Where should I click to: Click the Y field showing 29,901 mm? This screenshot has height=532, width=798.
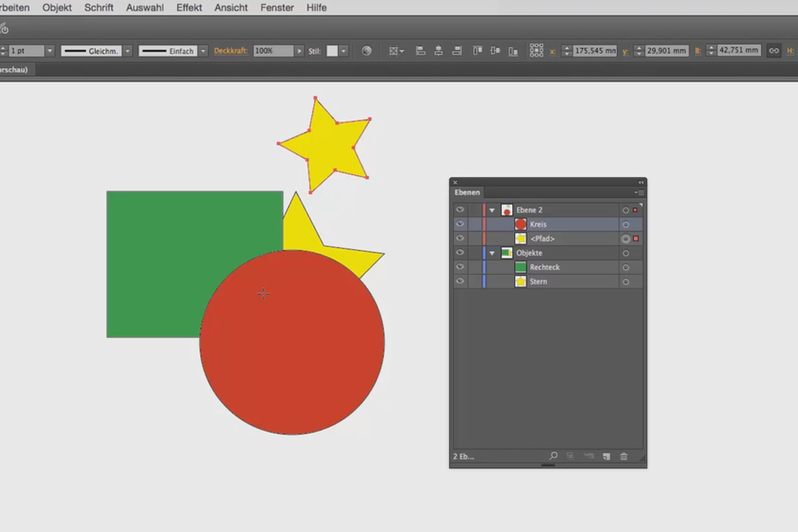click(666, 51)
